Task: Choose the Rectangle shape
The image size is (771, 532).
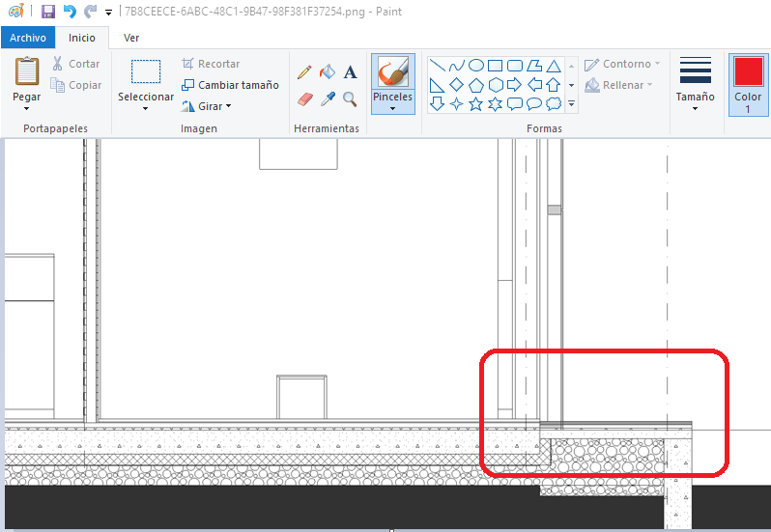Action: [x=495, y=66]
